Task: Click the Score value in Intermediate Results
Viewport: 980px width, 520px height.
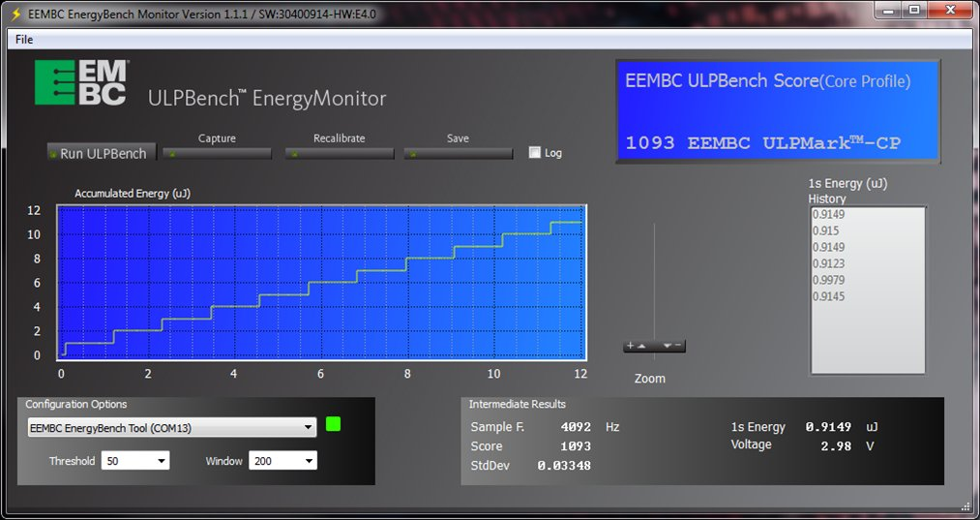Action: (576, 446)
